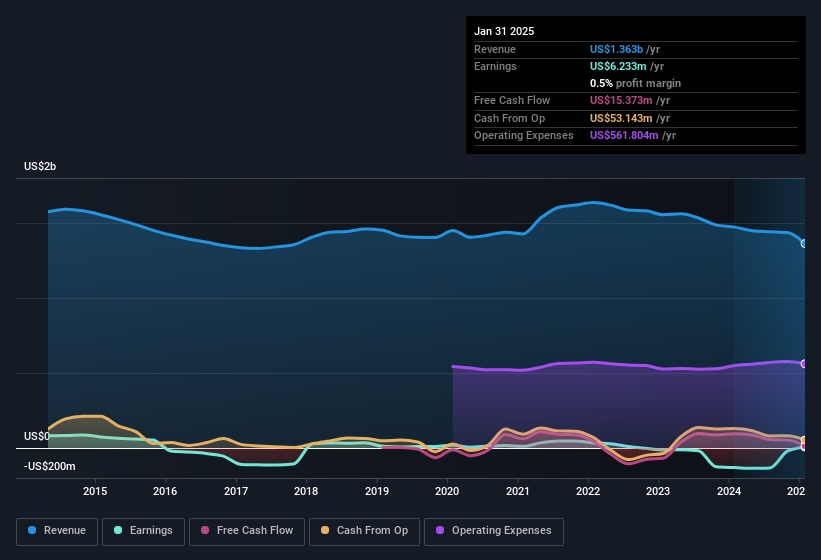This screenshot has width=821, height=560.
Task: Click the 2022 x-axis year label
Action: click(588, 491)
